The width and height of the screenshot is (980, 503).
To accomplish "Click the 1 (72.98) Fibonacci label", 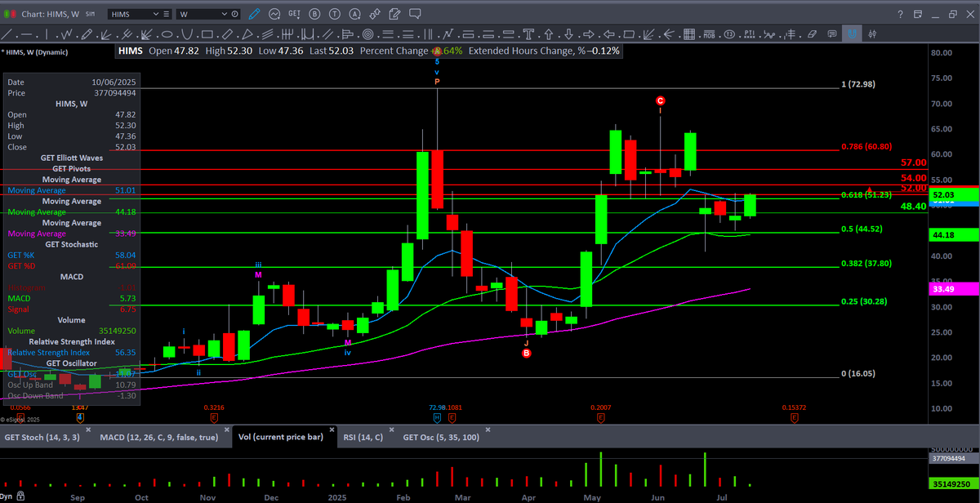I will coord(858,85).
